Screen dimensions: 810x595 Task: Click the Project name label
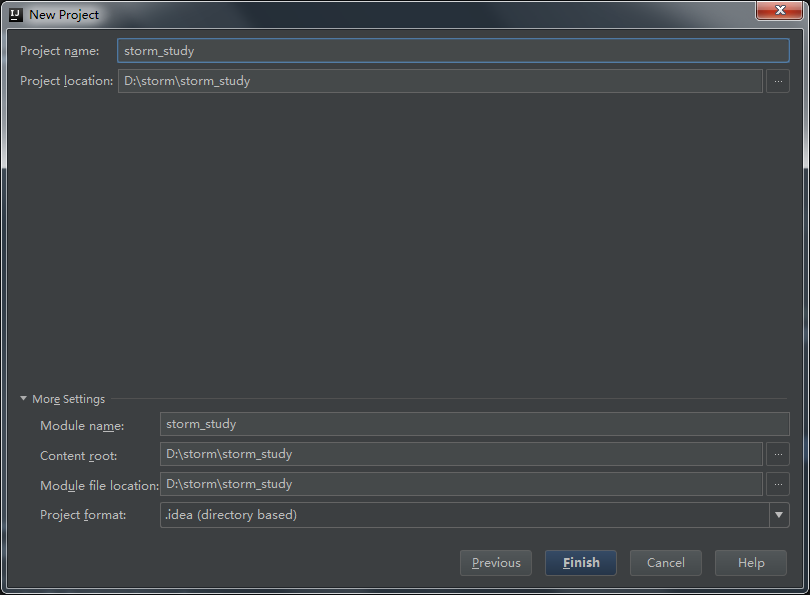[59, 51]
